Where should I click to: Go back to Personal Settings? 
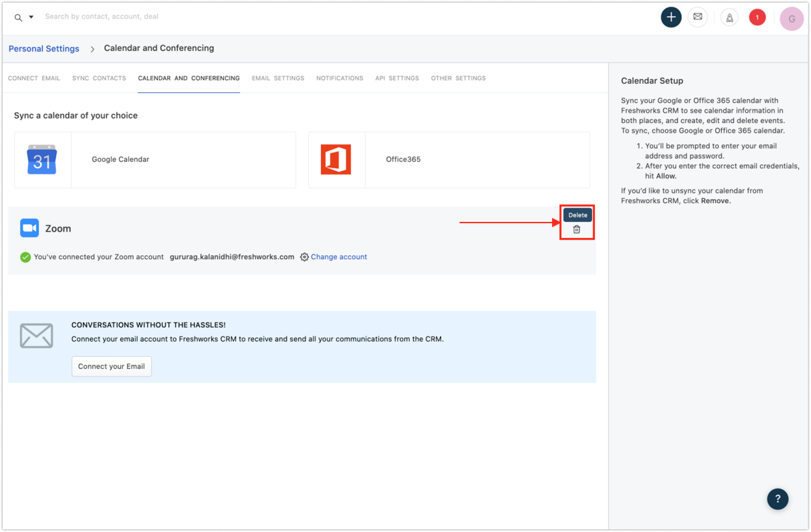pos(44,49)
